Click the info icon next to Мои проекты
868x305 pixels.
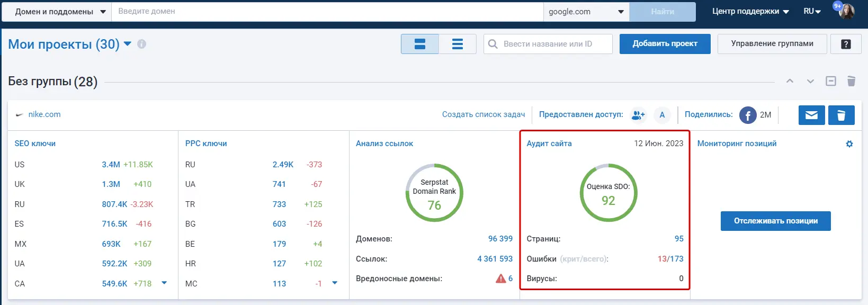(x=141, y=44)
